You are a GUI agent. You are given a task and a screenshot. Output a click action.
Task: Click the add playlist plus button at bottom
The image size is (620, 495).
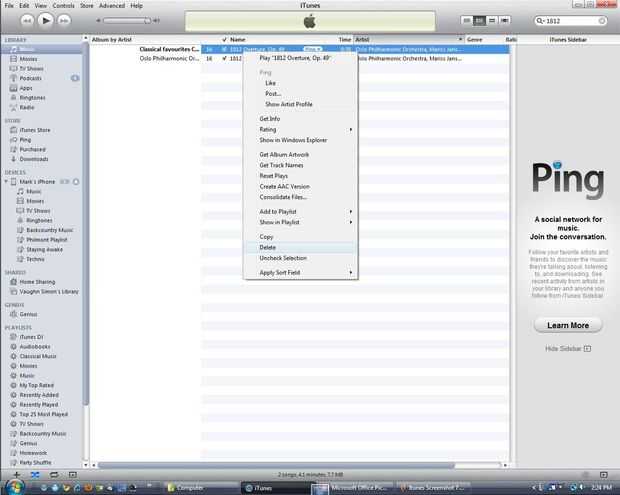(x=17, y=474)
